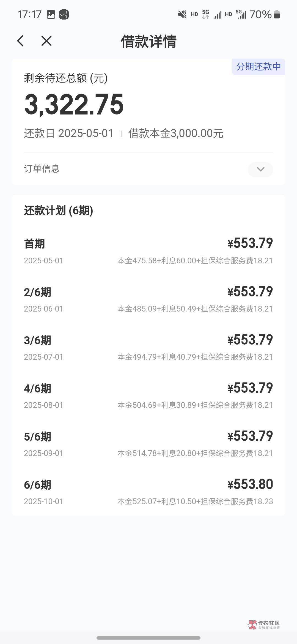Screen dimensions: 297x644
Task: Tap the muted sound status icon
Action: pos(182,14)
